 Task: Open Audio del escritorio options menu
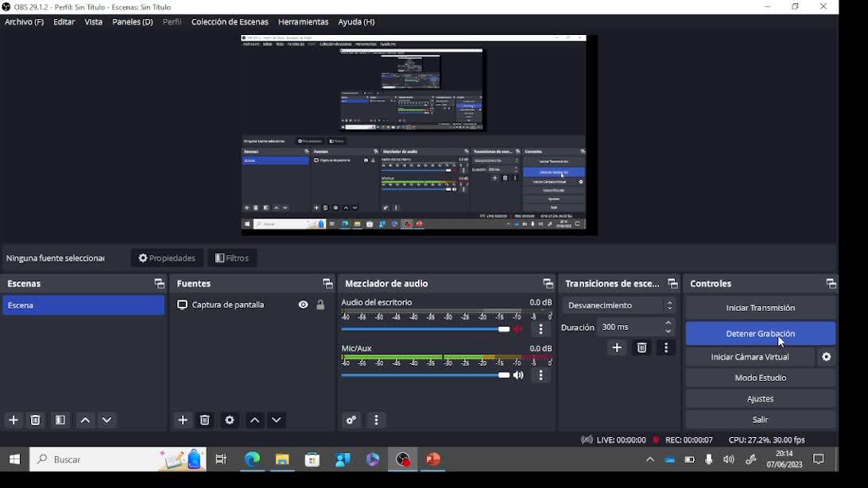(541, 329)
